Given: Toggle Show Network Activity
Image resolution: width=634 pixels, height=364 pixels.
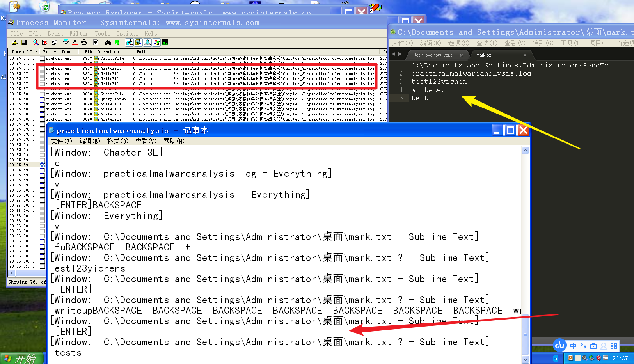Looking at the screenshot, I should click(147, 43).
